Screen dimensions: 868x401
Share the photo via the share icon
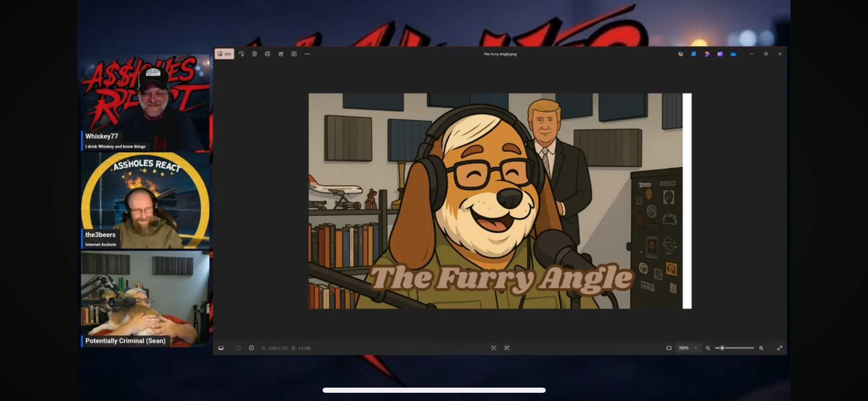click(x=281, y=54)
